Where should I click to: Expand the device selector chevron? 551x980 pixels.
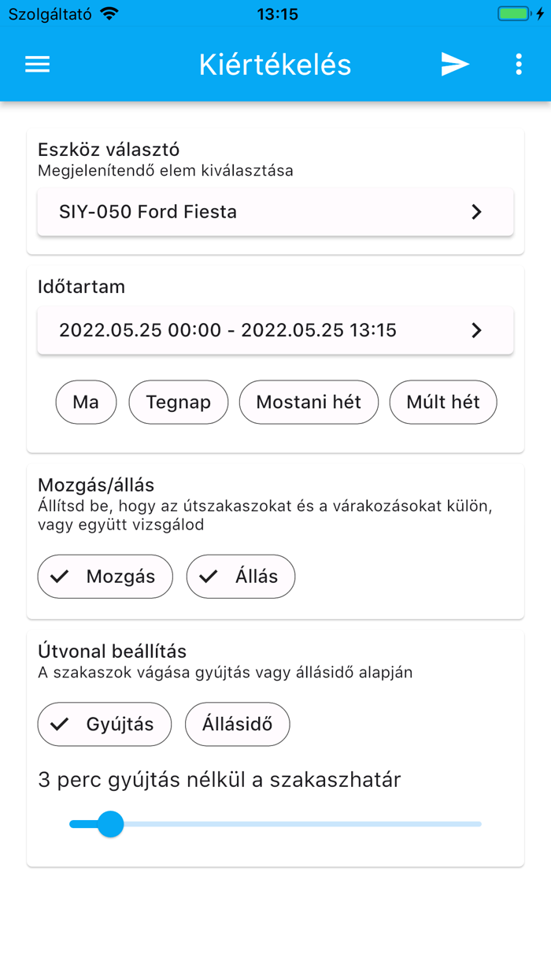pos(475,211)
